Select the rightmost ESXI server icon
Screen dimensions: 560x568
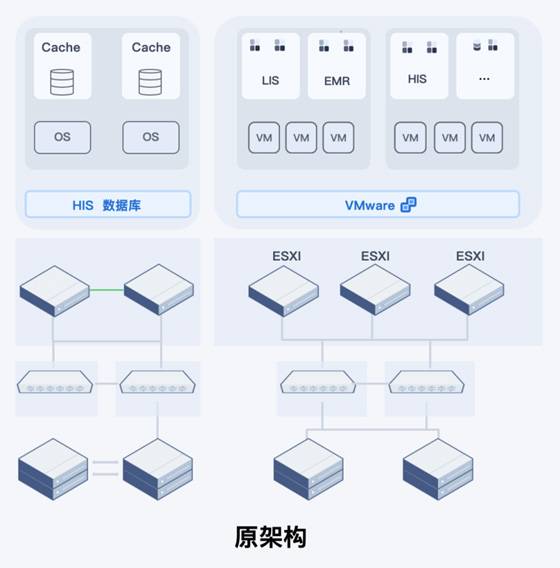pyautogui.click(x=469, y=289)
